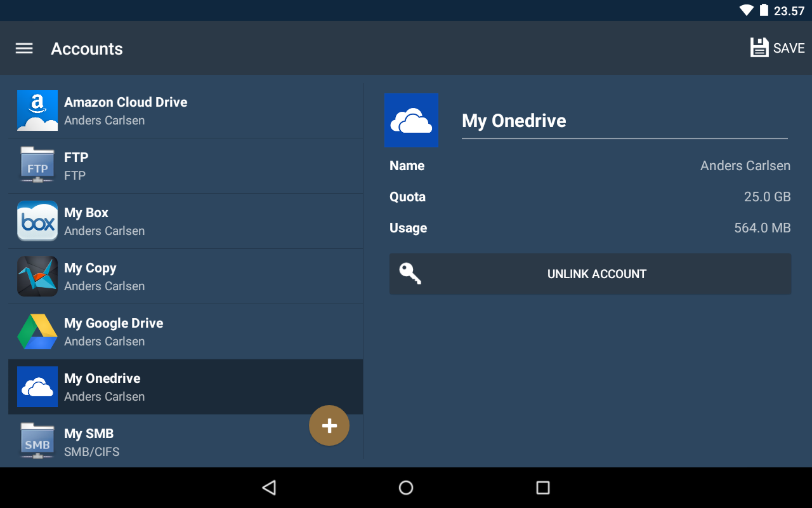Click the Name field label
Image resolution: width=812 pixels, height=508 pixels.
pyautogui.click(x=407, y=166)
